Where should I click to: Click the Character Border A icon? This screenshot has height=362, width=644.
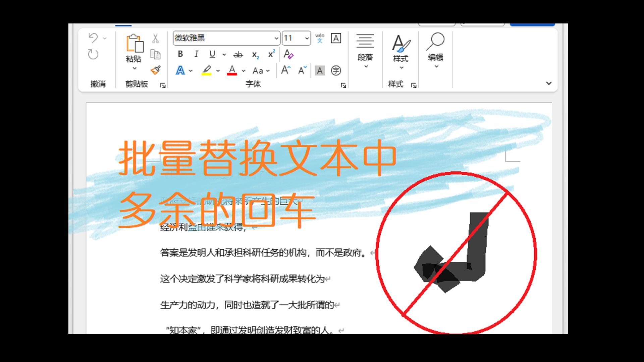pos(336,38)
